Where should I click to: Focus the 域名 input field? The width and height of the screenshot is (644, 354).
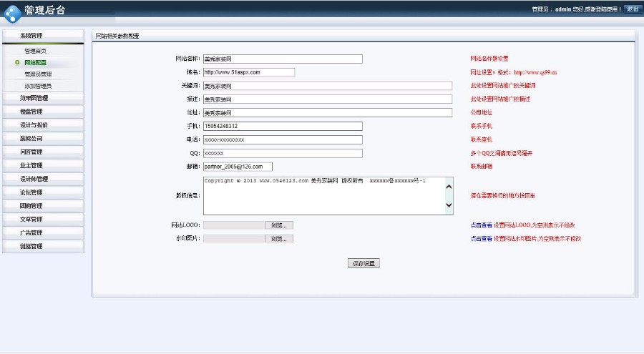point(248,72)
